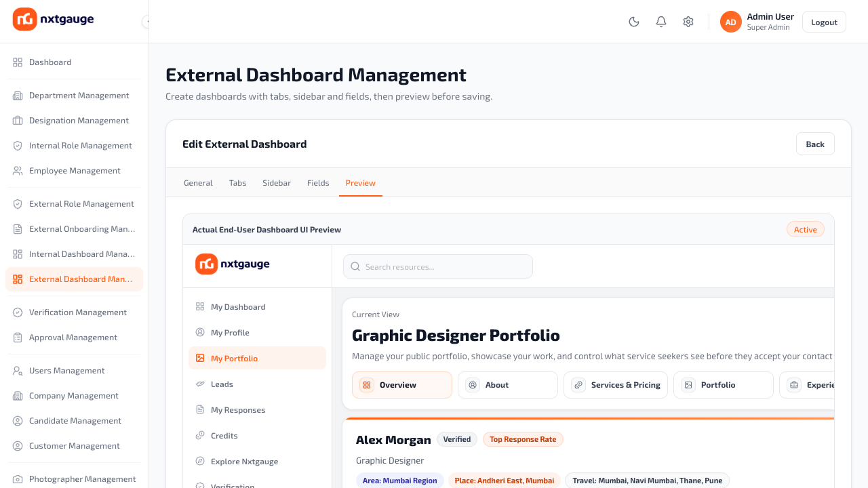Switch to the General tab

pyautogui.click(x=198, y=183)
